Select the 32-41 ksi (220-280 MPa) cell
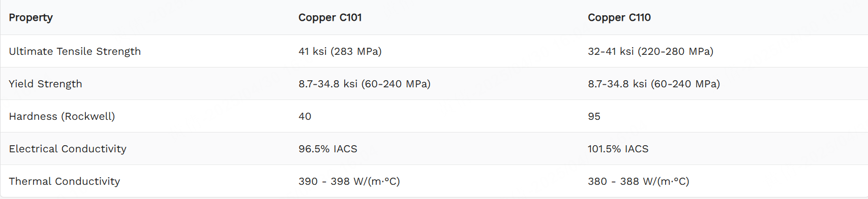Viewport: 868px width, 199px height. [x=651, y=51]
